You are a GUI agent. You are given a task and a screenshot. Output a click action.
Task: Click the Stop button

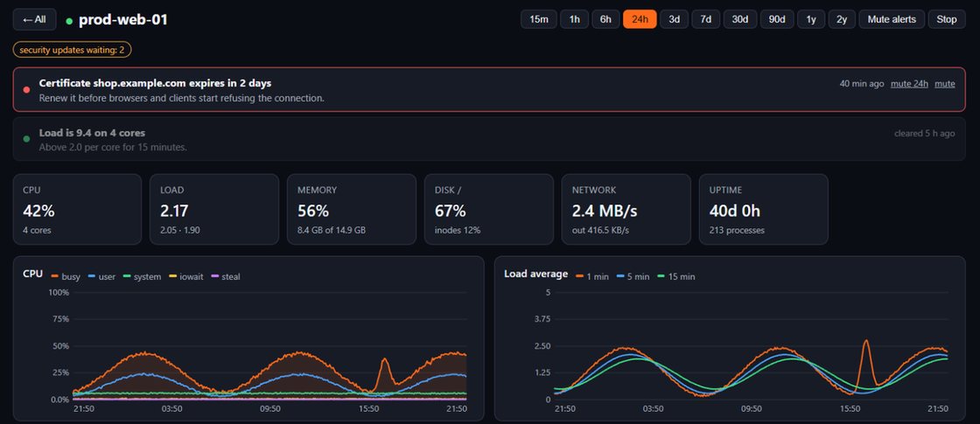946,19
